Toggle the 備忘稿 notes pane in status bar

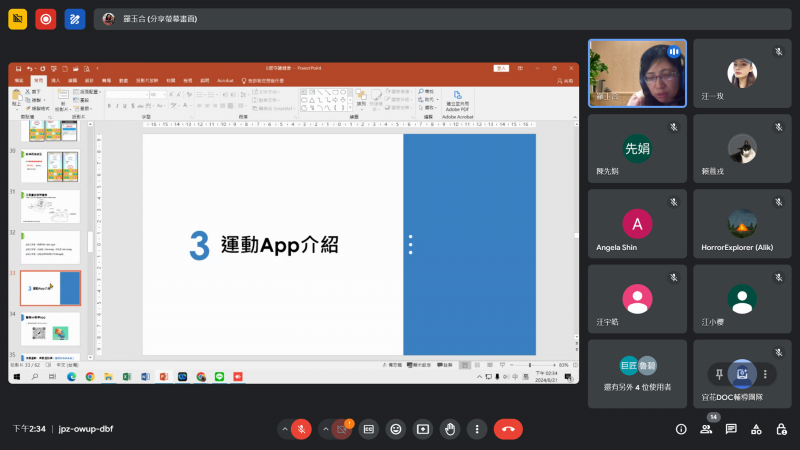click(392, 365)
